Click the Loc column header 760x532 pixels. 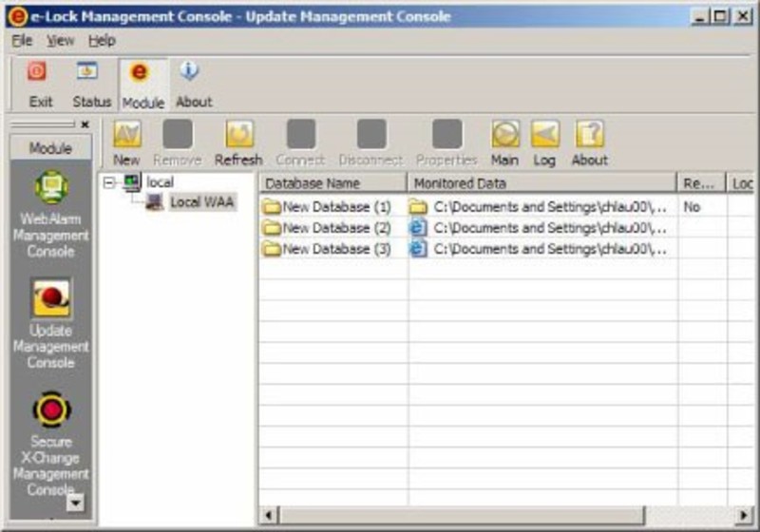[741, 183]
